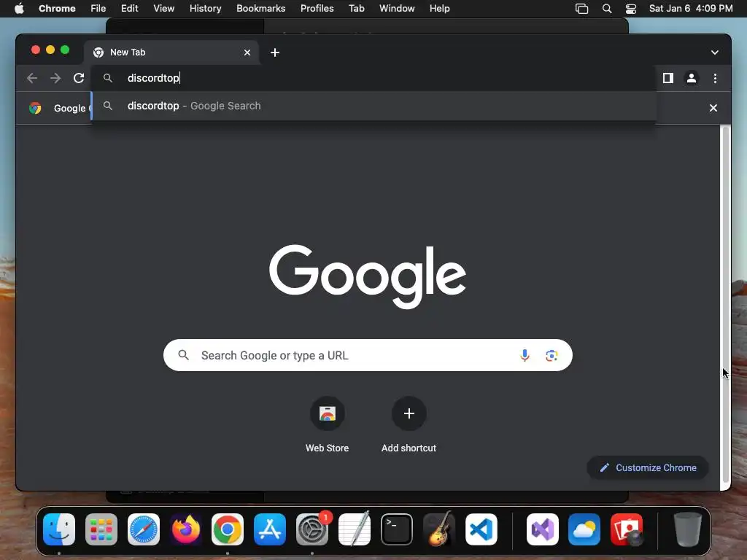Go back with the back arrow
This screenshot has width=747, height=560.
click(x=32, y=78)
